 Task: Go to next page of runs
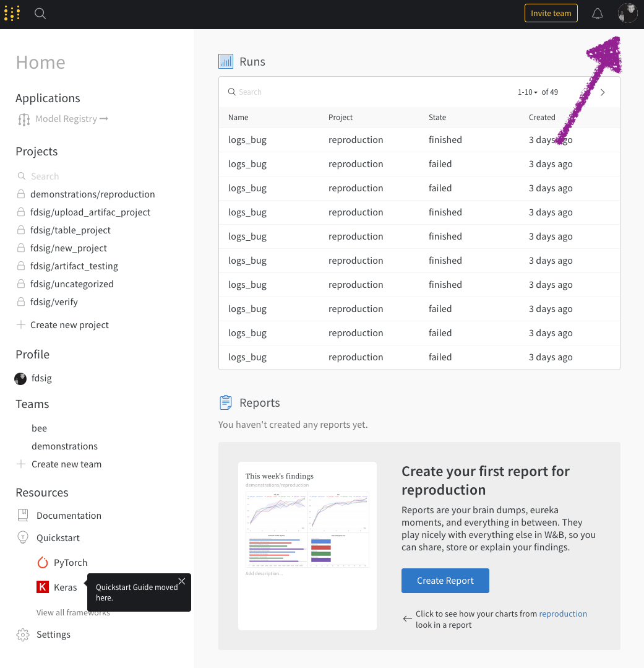pyautogui.click(x=603, y=92)
